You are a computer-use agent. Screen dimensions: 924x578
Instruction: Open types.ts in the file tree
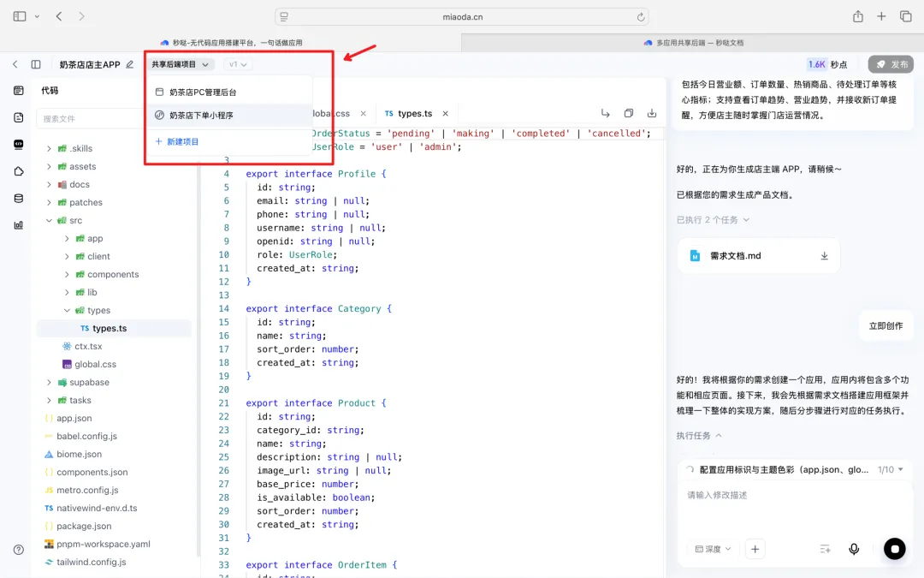click(114, 329)
